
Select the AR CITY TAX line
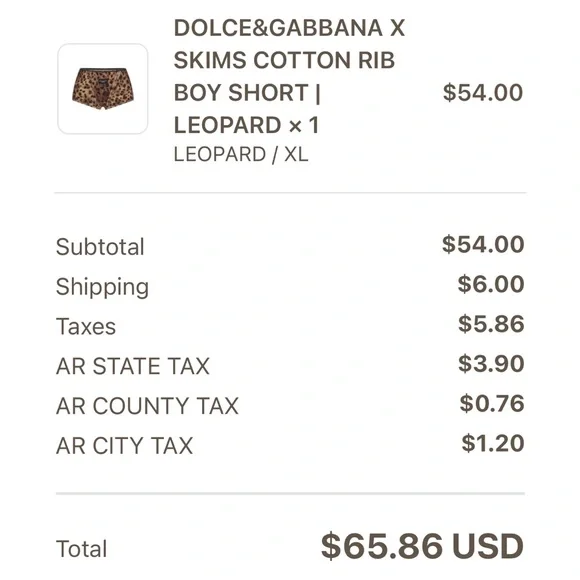(124, 445)
